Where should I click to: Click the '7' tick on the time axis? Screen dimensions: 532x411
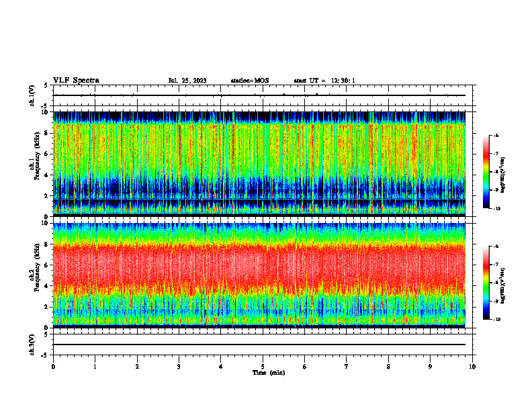tap(347, 367)
